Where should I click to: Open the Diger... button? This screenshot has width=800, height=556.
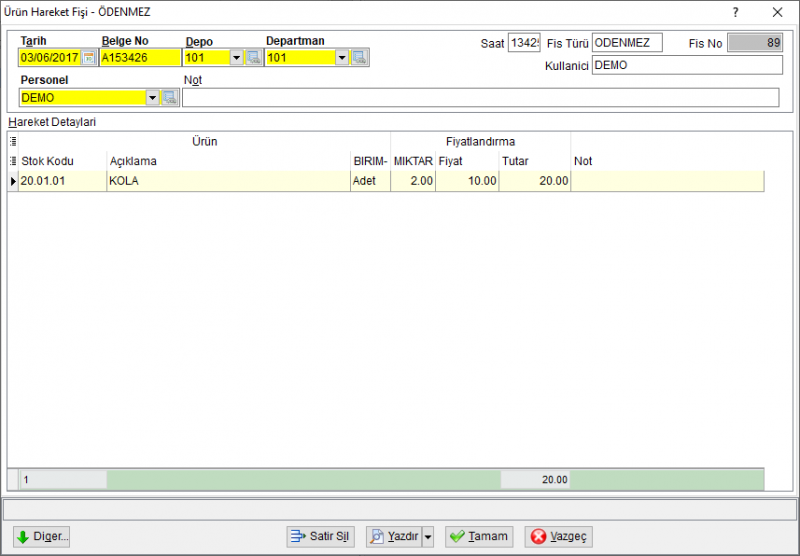tap(42, 537)
